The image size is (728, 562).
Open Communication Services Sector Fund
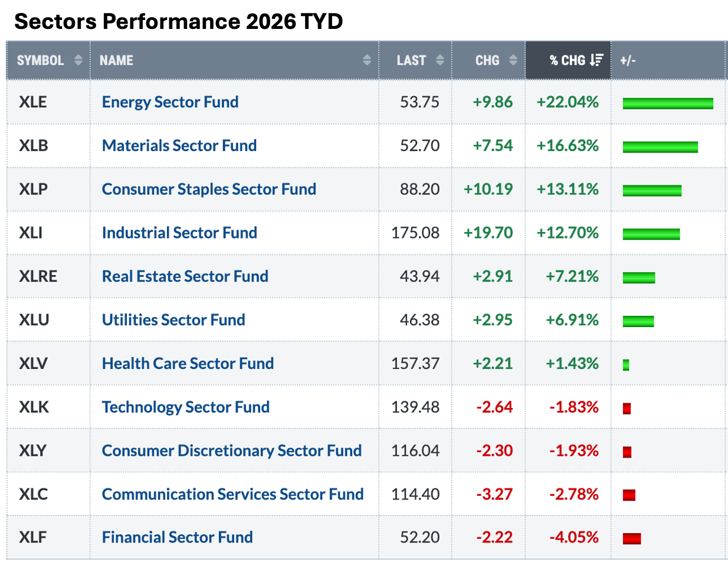click(x=232, y=494)
